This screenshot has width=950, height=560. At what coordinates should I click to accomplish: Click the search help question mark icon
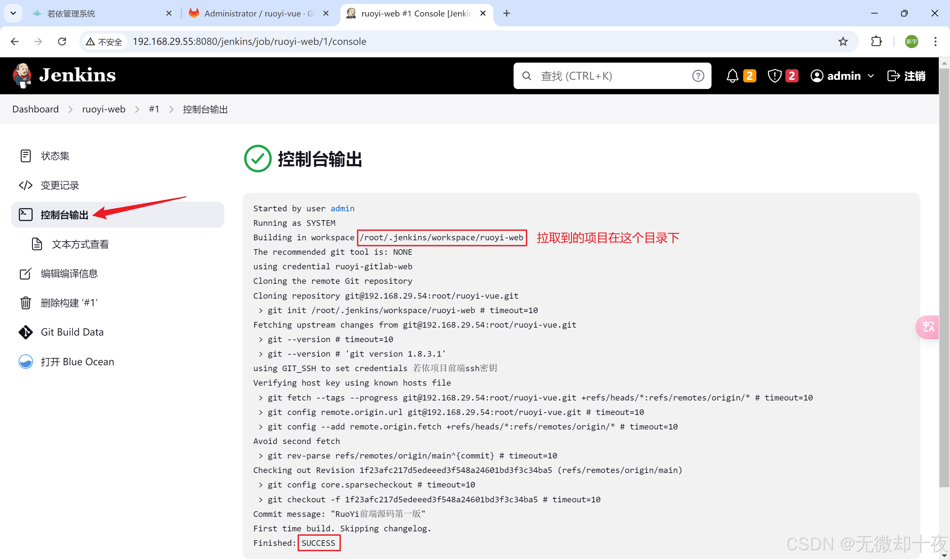click(x=698, y=76)
